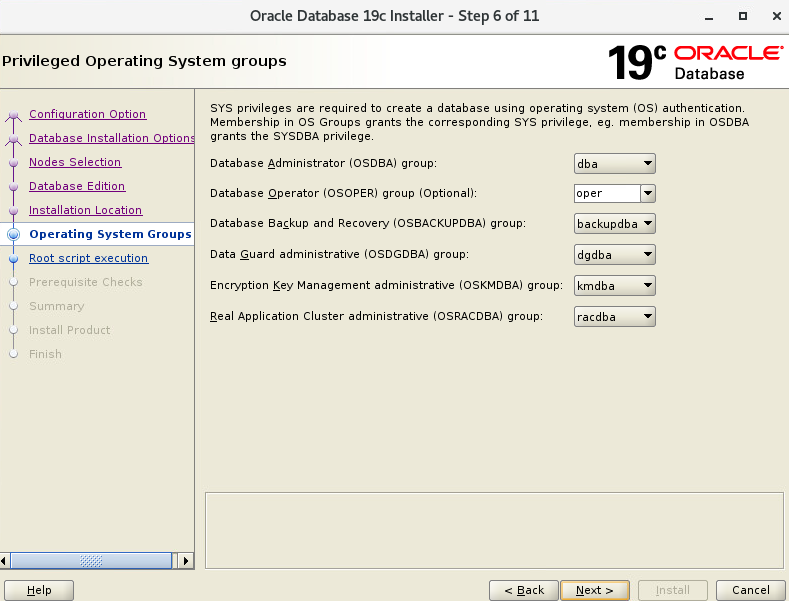Expand the OSBACKUPDBA group dropdown
Viewport: 789px width, 601px height.
615,224
